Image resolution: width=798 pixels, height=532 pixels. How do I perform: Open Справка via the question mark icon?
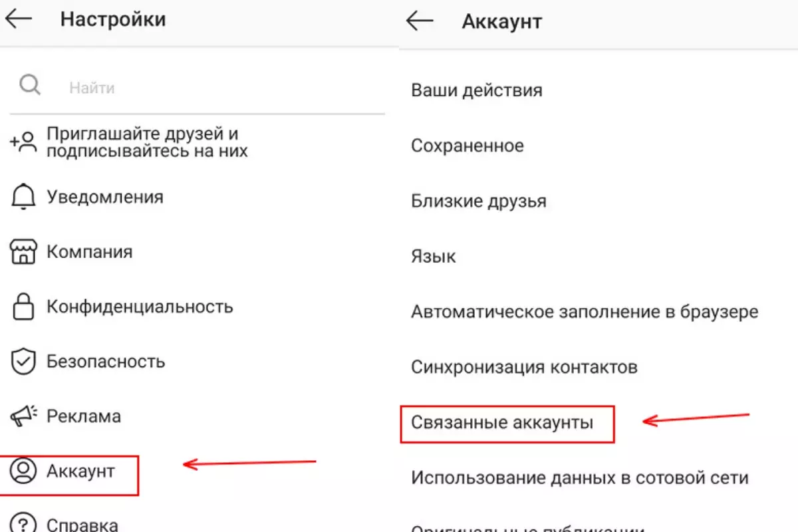click(x=24, y=524)
